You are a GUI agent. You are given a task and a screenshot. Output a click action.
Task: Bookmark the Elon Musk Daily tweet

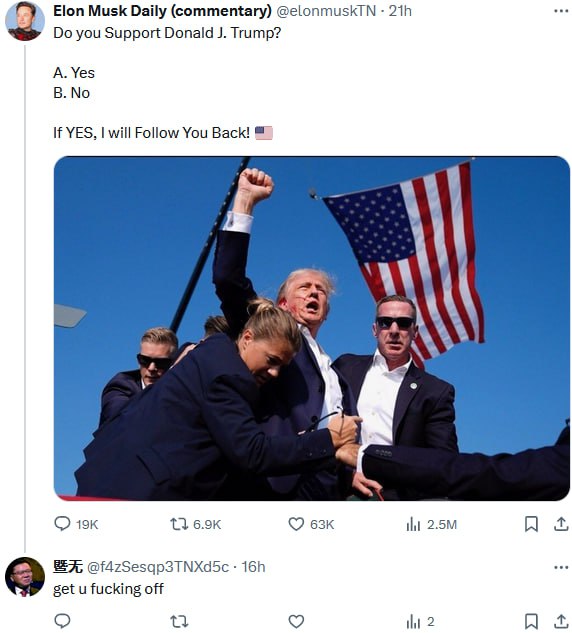pos(531,524)
